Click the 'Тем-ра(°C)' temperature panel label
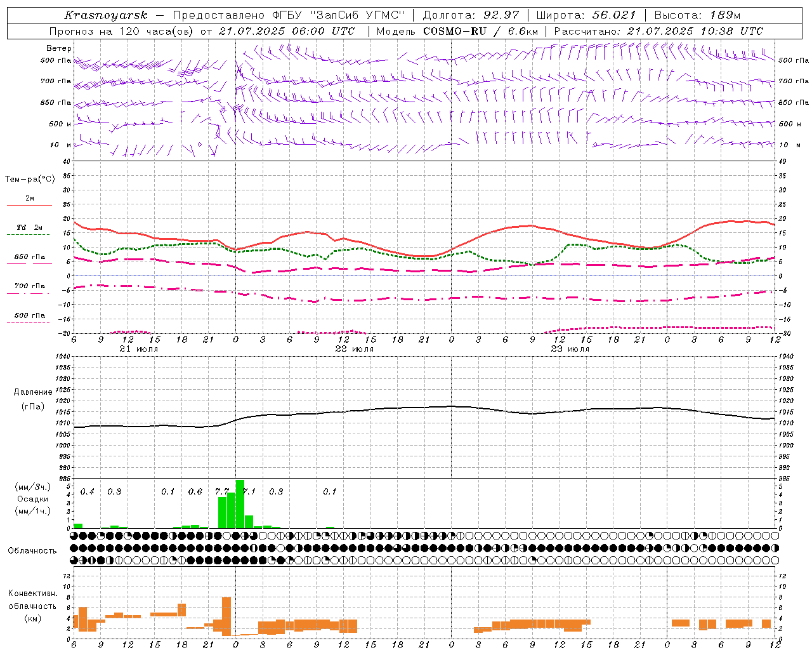This screenshot has height=650, width=812. pos(30,179)
